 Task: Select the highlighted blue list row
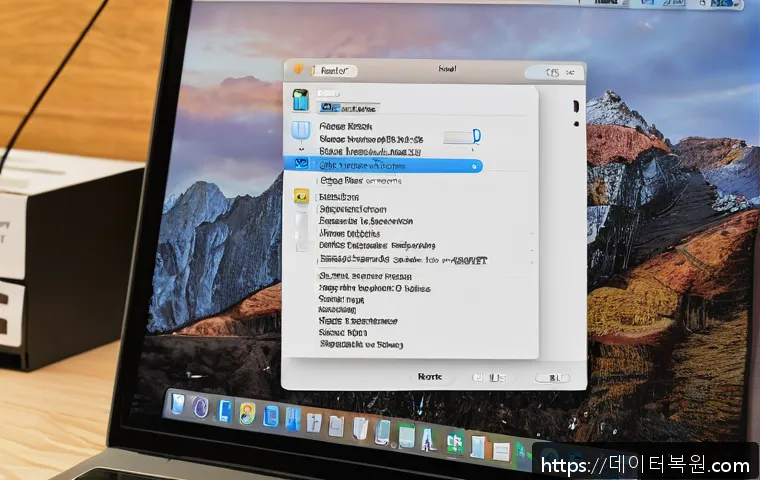390,165
